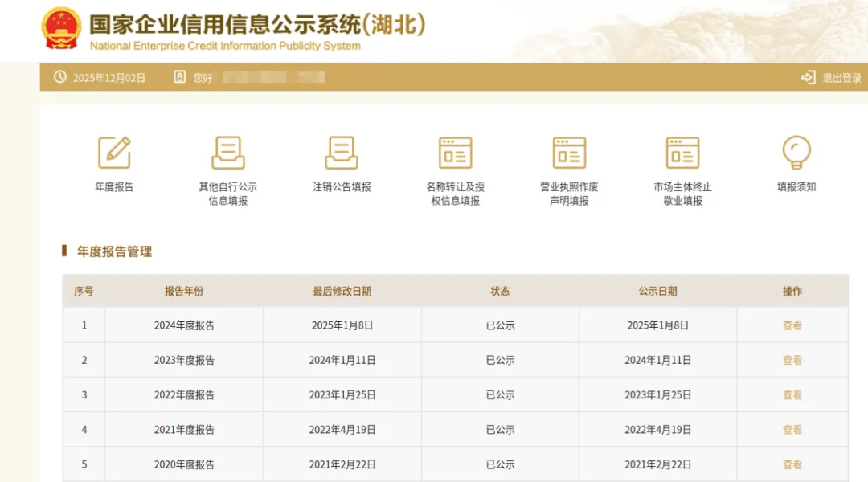Select the 2021年度报告 cell
The image size is (868, 482).
pos(184,430)
